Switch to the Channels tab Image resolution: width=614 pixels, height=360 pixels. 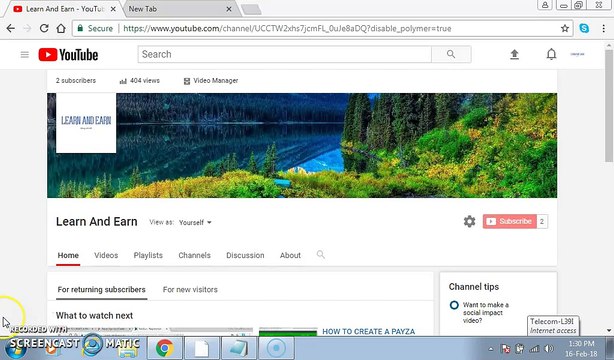pos(194,255)
